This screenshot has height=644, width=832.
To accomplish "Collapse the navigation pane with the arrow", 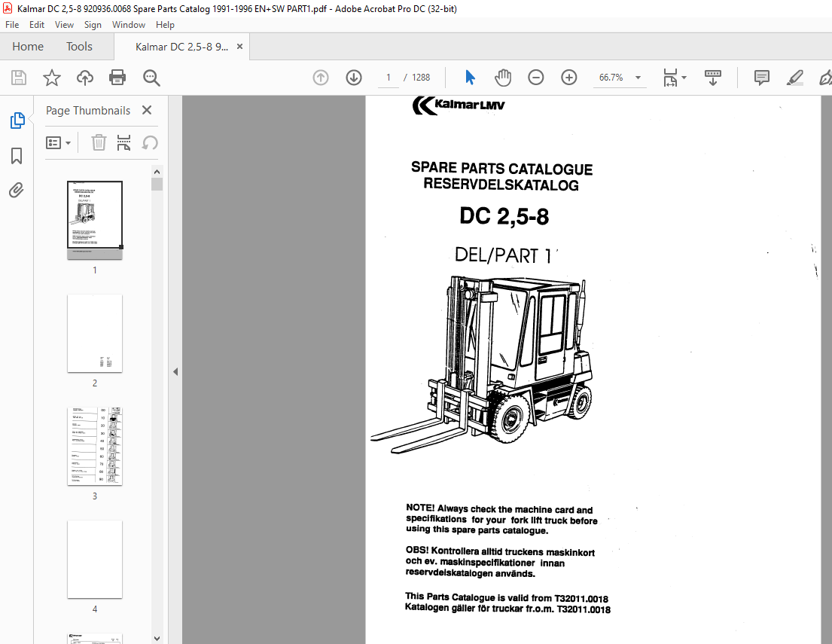I will [175, 371].
